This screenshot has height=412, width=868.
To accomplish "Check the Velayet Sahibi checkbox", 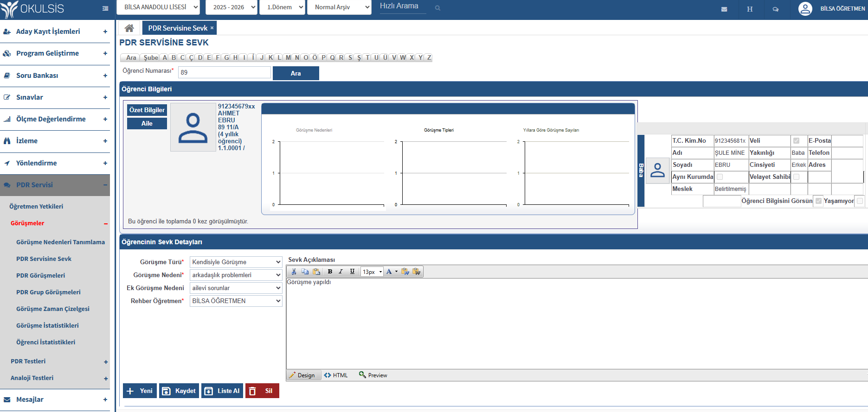I will tap(796, 177).
